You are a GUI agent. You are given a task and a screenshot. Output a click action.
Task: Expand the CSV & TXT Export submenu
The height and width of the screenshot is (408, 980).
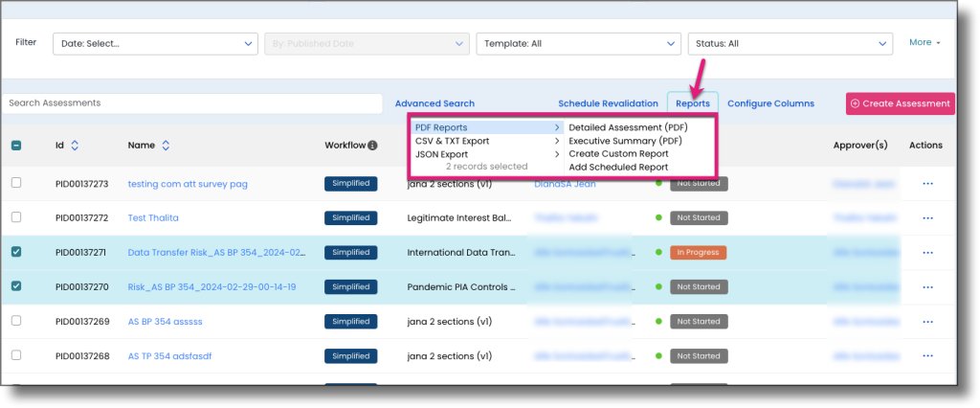point(487,141)
